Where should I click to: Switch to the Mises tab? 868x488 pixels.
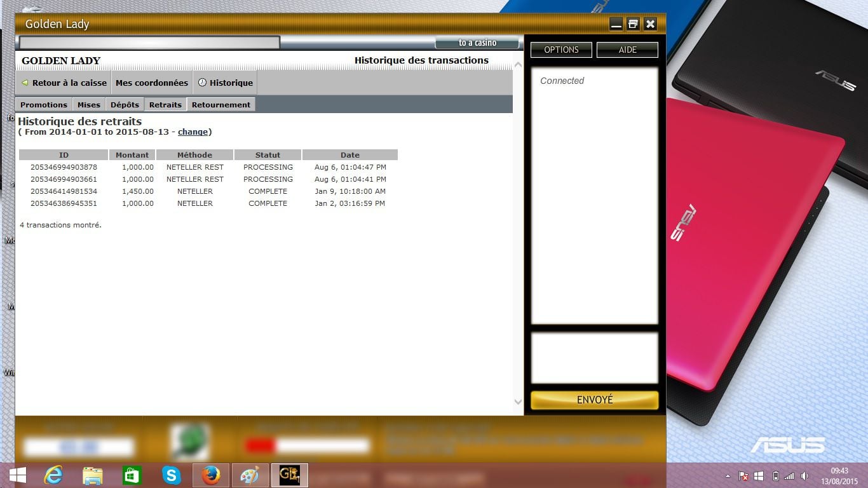(x=89, y=105)
